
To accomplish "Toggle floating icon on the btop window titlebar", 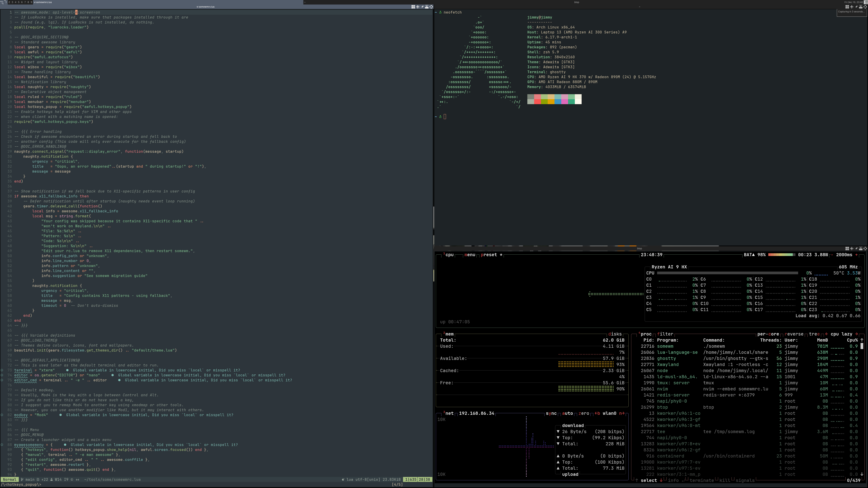I will coord(847,249).
